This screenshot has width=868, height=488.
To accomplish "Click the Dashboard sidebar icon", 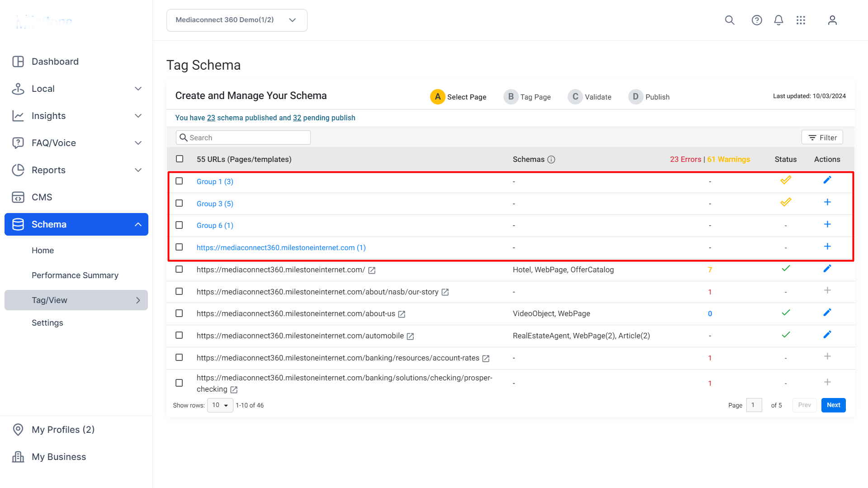I will (x=18, y=62).
